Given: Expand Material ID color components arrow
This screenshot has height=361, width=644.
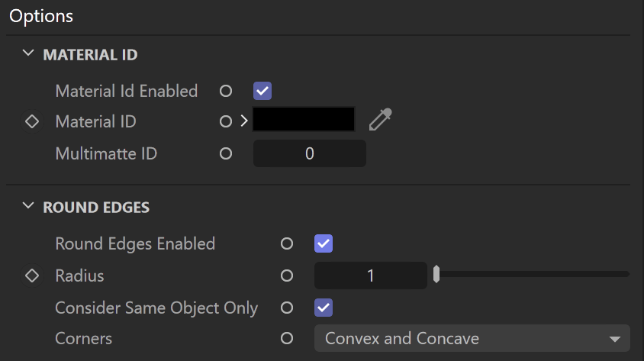Looking at the screenshot, I should [244, 121].
